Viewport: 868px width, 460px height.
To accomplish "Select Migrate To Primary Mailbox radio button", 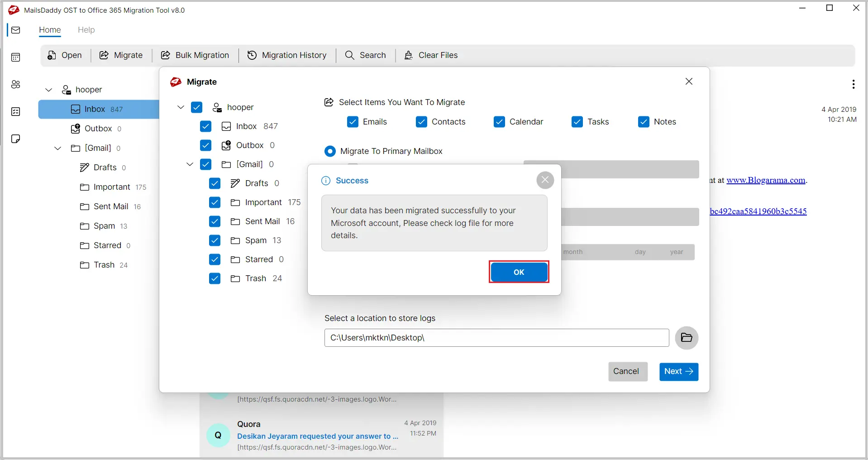I will [330, 151].
